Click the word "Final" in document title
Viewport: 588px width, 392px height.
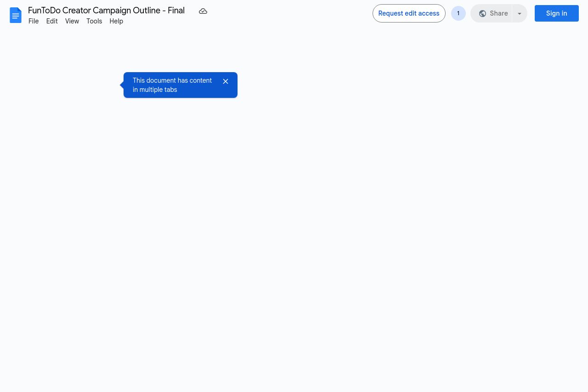click(x=176, y=11)
